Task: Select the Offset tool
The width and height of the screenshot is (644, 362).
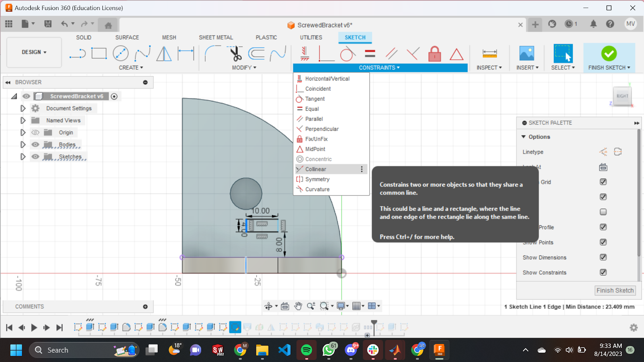Action: click(256, 53)
